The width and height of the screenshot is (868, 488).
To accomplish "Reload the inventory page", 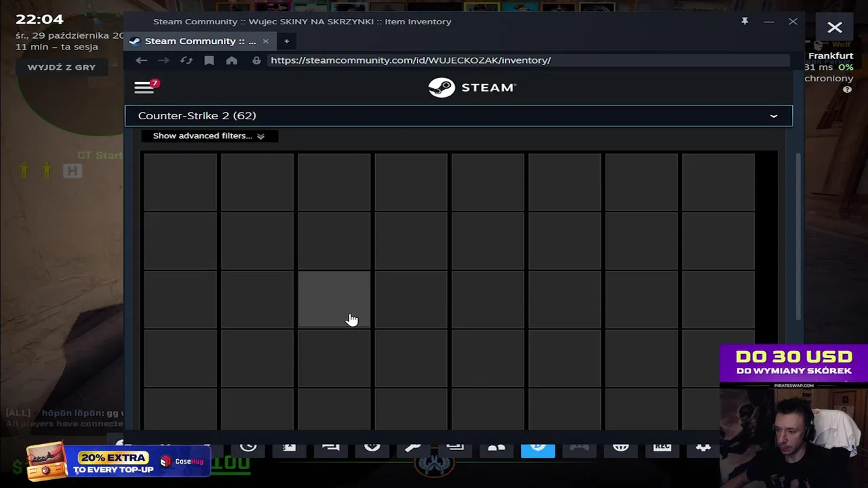I will (186, 60).
